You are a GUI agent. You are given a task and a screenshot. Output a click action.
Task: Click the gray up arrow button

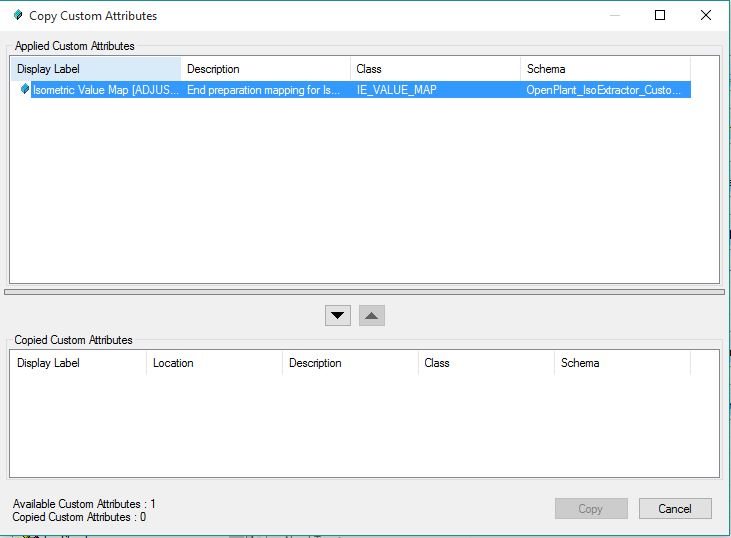pyautogui.click(x=372, y=316)
